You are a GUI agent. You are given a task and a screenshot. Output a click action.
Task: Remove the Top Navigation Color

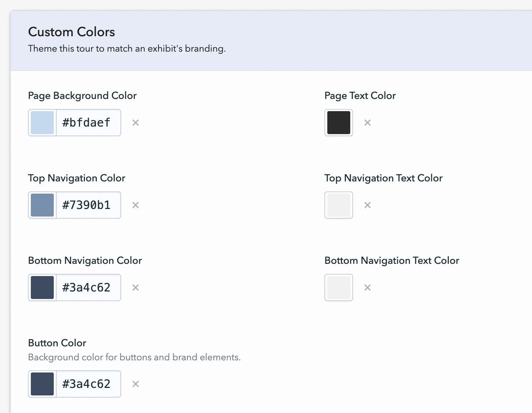pyautogui.click(x=136, y=205)
